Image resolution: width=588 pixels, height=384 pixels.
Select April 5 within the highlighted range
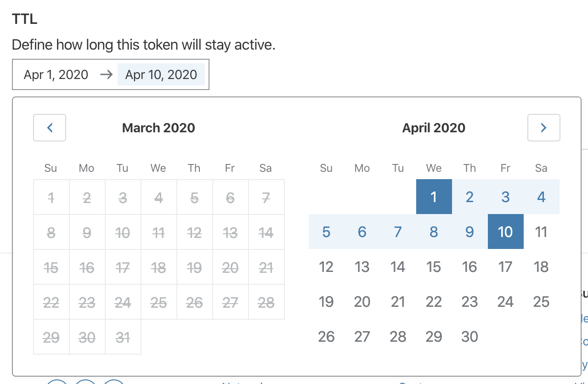[x=326, y=232]
